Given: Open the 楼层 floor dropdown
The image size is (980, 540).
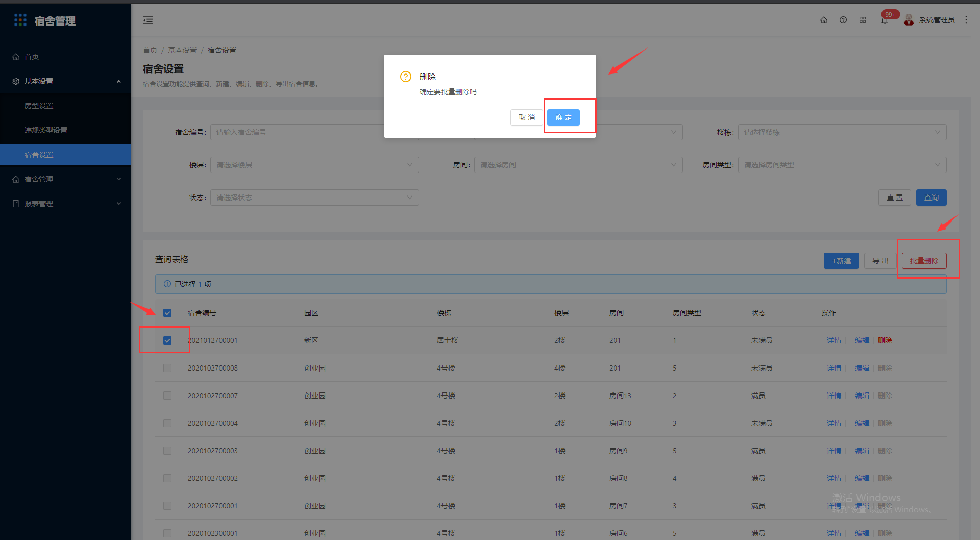Looking at the screenshot, I should click(x=314, y=165).
